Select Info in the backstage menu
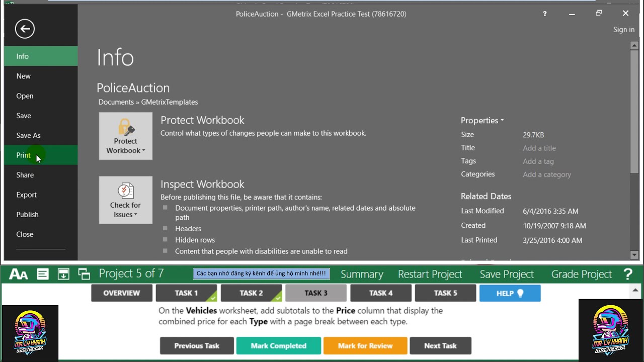Viewport: 644px width, 362px height. click(41, 56)
